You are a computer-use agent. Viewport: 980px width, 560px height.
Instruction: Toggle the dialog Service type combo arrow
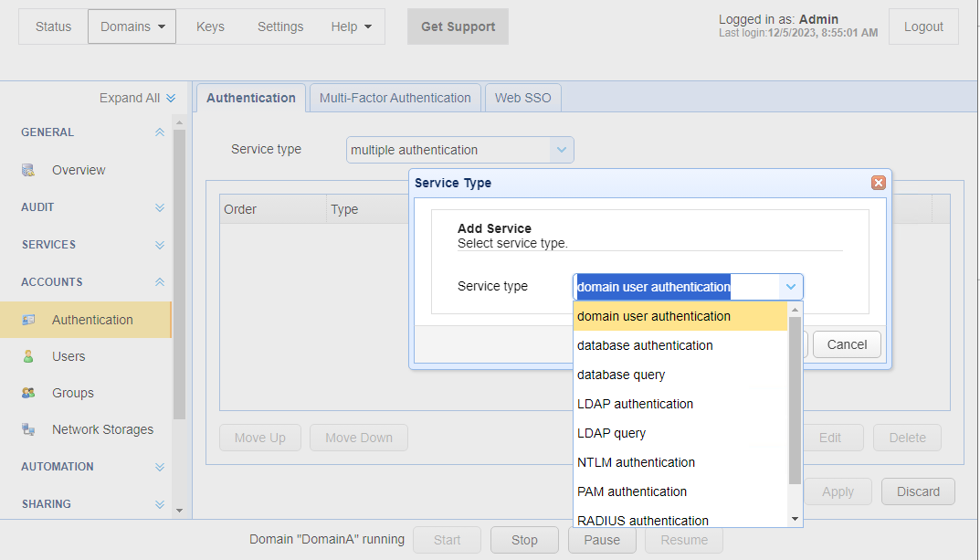click(790, 287)
